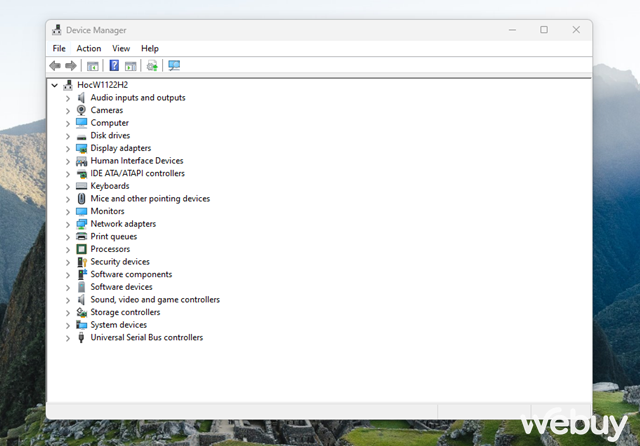Image resolution: width=640 pixels, height=446 pixels.
Task: Collapse the HocW1122H2 root node
Action: tap(55, 85)
